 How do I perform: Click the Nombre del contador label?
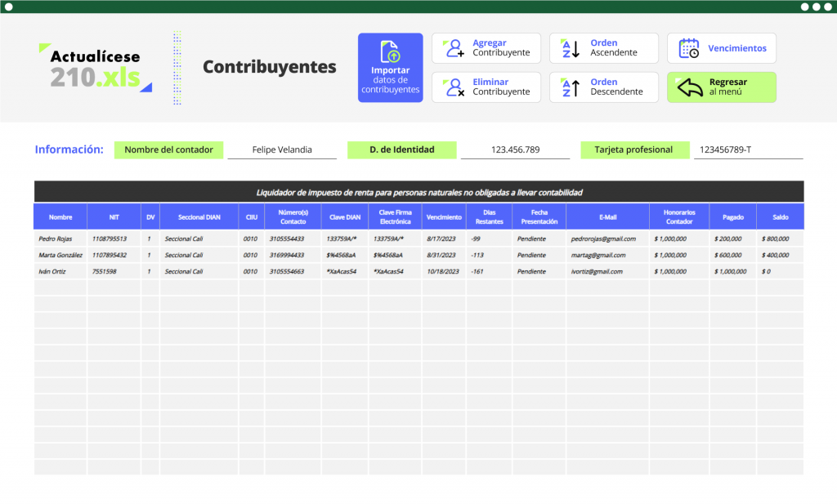(168, 149)
